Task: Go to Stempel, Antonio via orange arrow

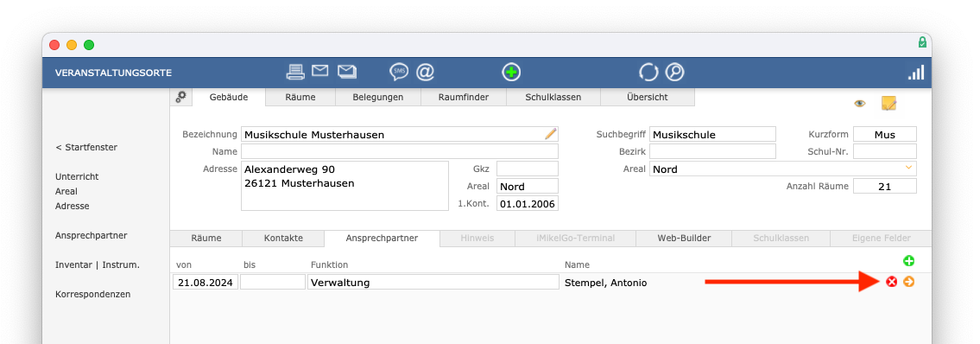Action: [909, 283]
